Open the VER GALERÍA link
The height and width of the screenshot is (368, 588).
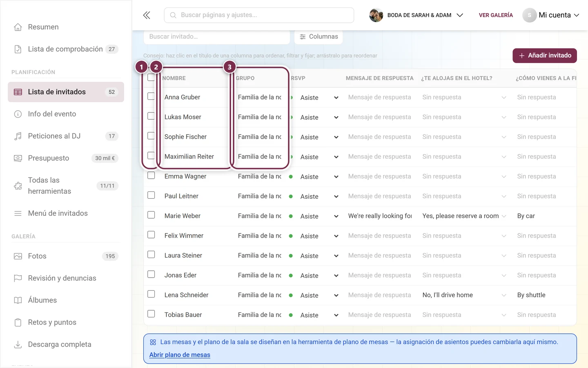(496, 15)
